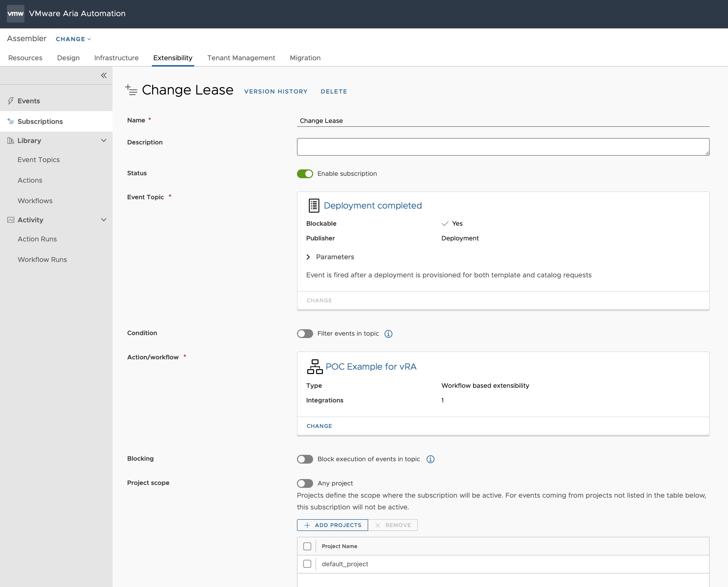728x587 pixels.
Task: Collapse the Library section chevron
Action: pyautogui.click(x=104, y=140)
